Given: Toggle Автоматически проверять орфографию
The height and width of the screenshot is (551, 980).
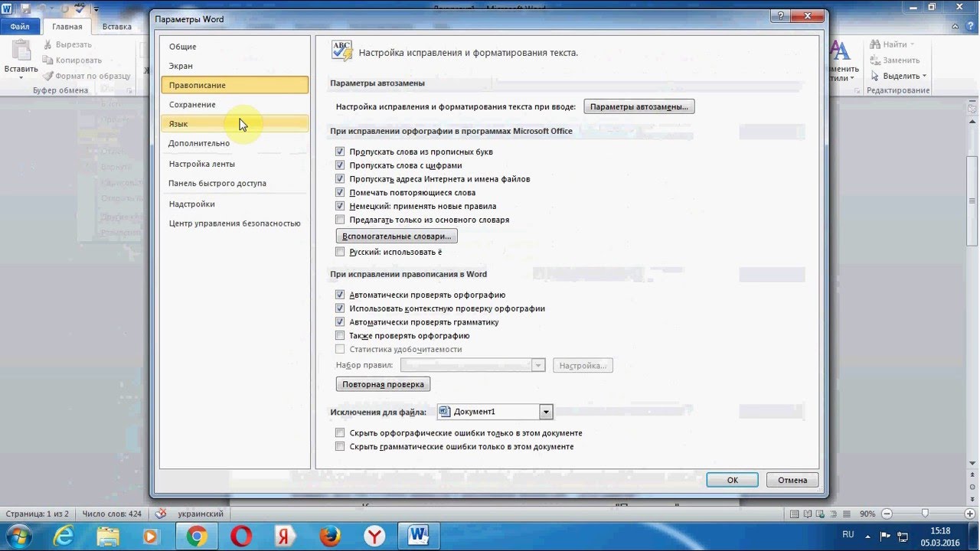Looking at the screenshot, I should point(340,295).
